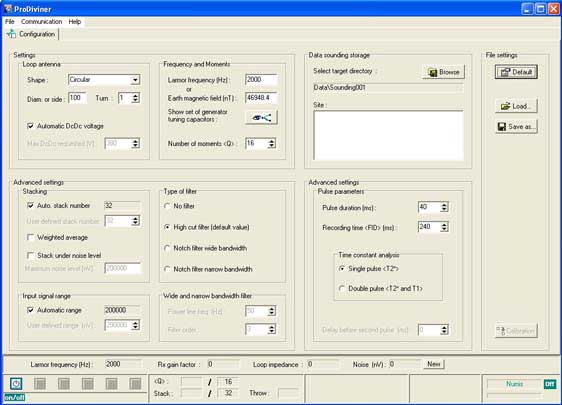Enable Stack under noise level checkbox
This screenshot has height=405, width=562.
point(30,255)
